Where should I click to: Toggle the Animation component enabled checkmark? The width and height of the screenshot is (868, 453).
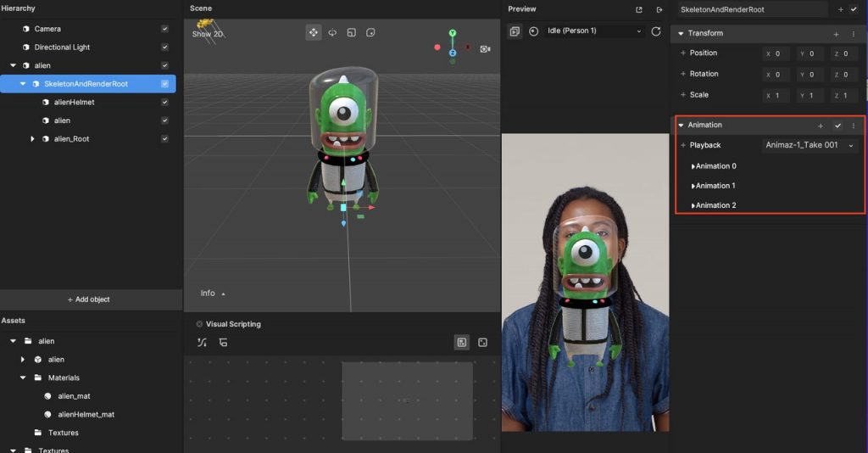(x=837, y=126)
